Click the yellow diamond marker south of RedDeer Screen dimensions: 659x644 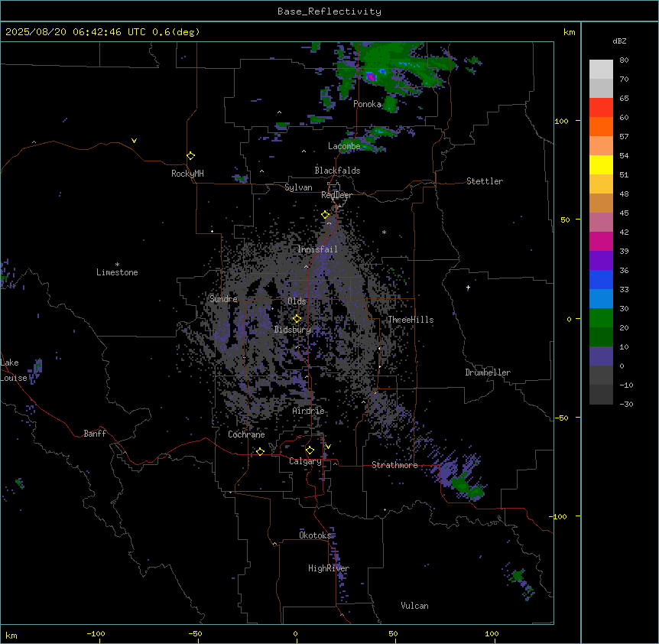point(326,215)
